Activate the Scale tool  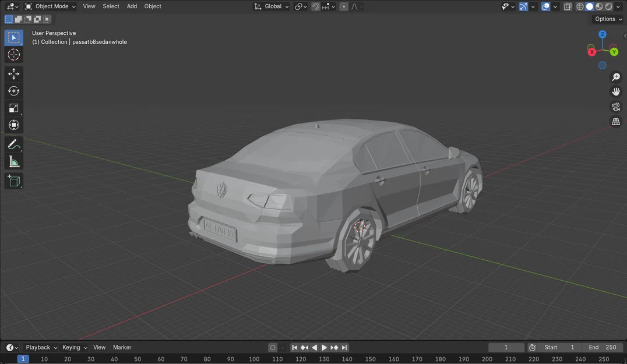coord(13,108)
